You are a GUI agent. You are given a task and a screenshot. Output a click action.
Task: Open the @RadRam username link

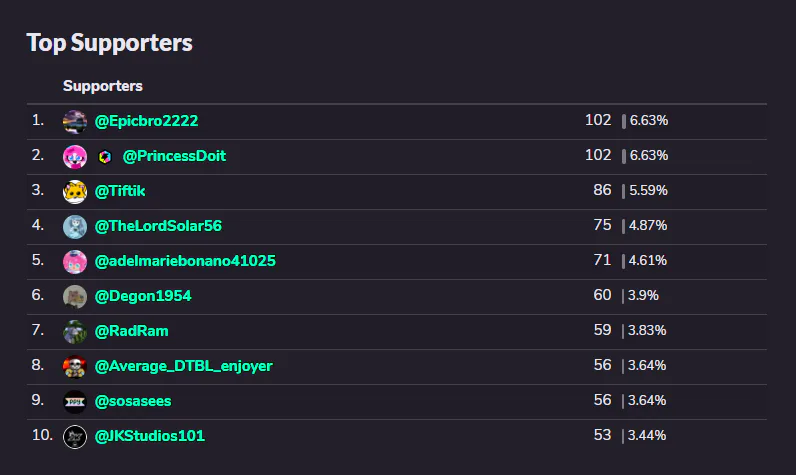pos(131,331)
